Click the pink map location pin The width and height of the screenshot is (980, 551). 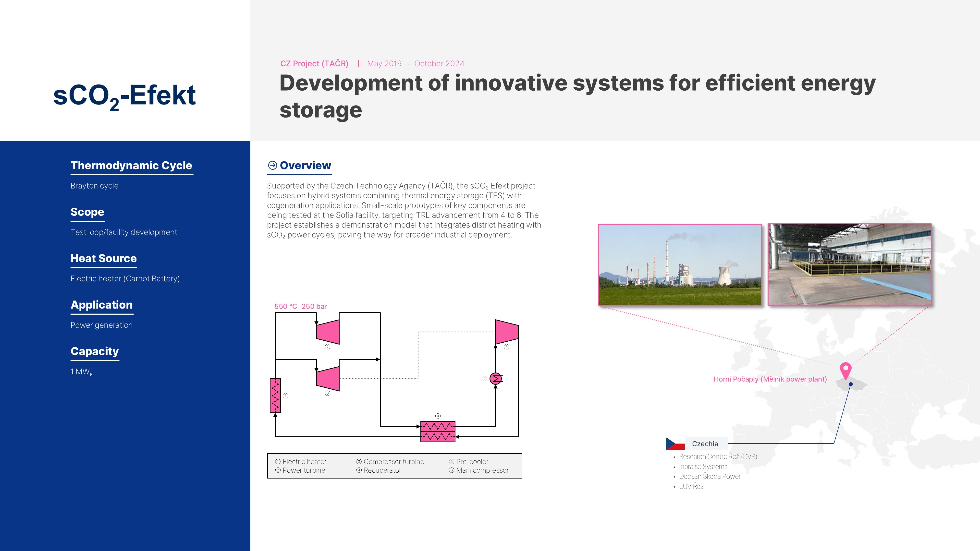click(x=845, y=370)
